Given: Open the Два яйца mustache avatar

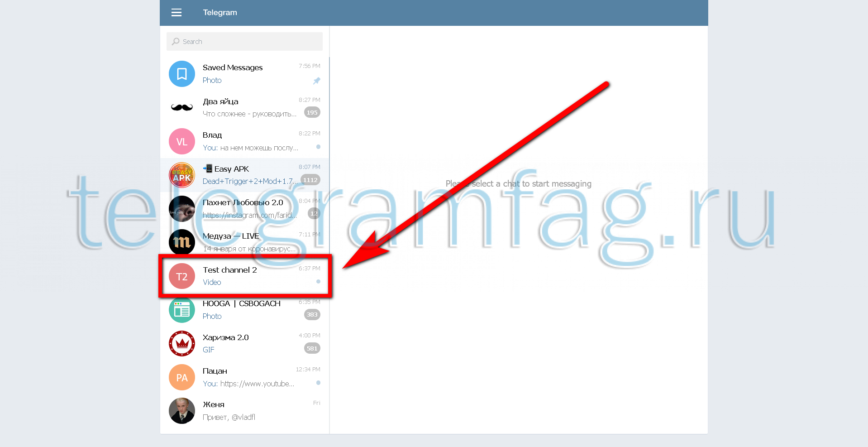Looking at the screenshot, I should coord(182,107).
